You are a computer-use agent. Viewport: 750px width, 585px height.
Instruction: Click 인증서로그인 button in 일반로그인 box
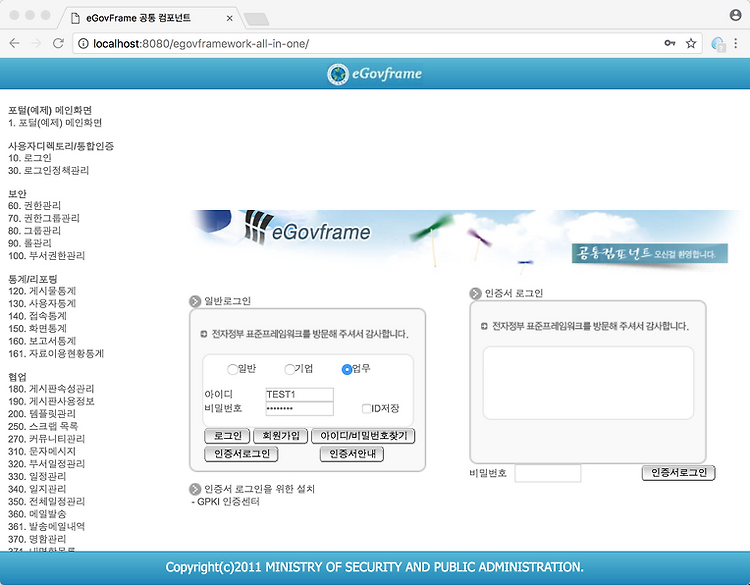pyautogui.click(x=242, y=454)
